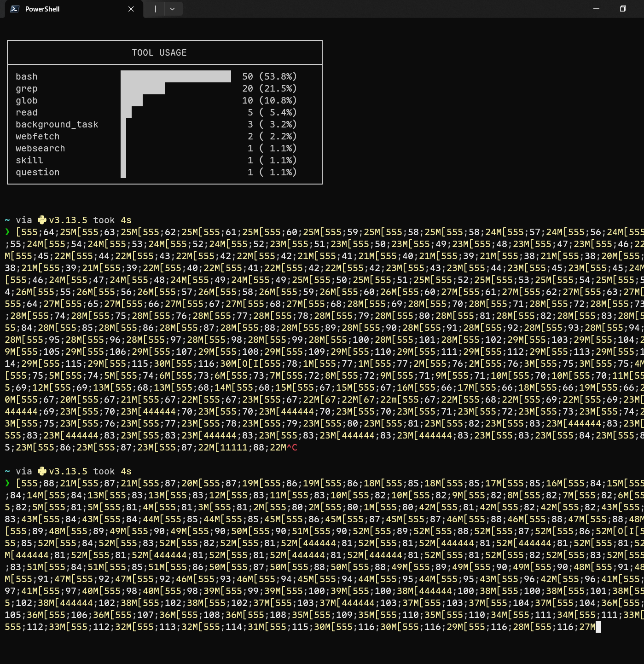Click the block cursor after "116;27M"

(x=598, y=627)
